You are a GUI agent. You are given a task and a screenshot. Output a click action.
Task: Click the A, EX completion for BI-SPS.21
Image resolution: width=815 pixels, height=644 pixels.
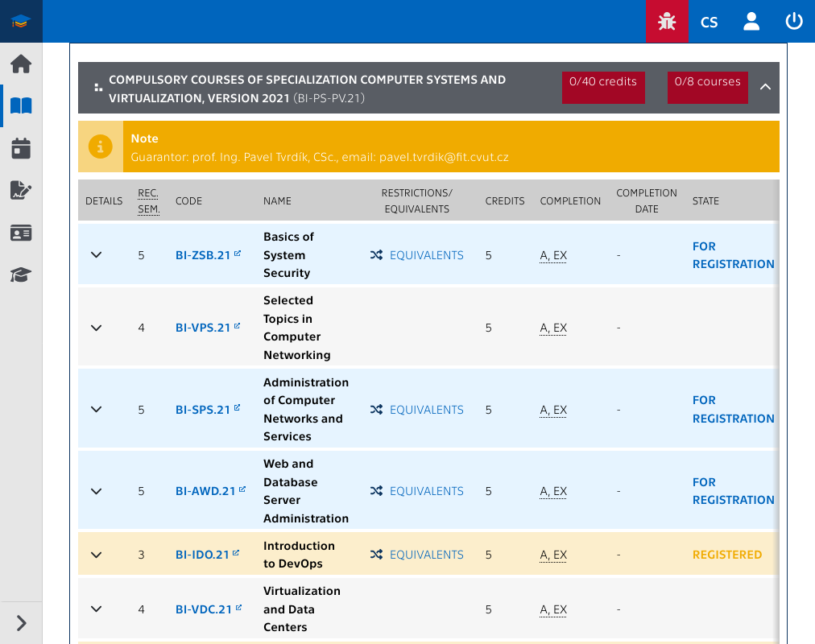(553, 411)
